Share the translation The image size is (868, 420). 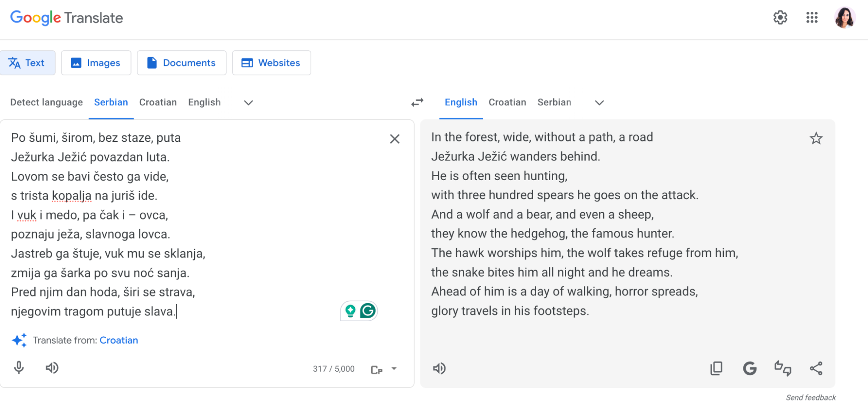(x=816, y=368)
